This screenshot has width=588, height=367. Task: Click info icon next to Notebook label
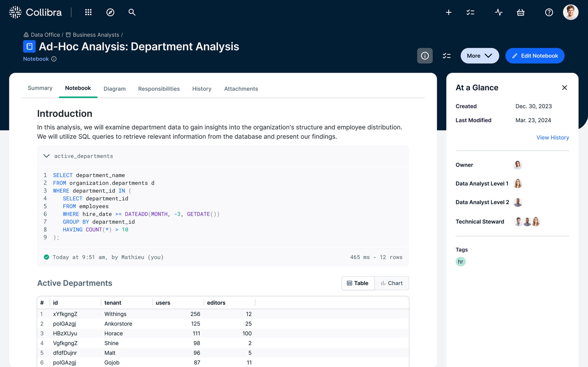(54, 59)
